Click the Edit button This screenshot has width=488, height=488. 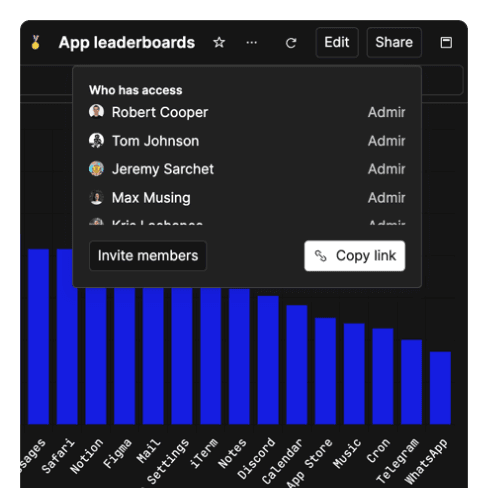point(337,42)
